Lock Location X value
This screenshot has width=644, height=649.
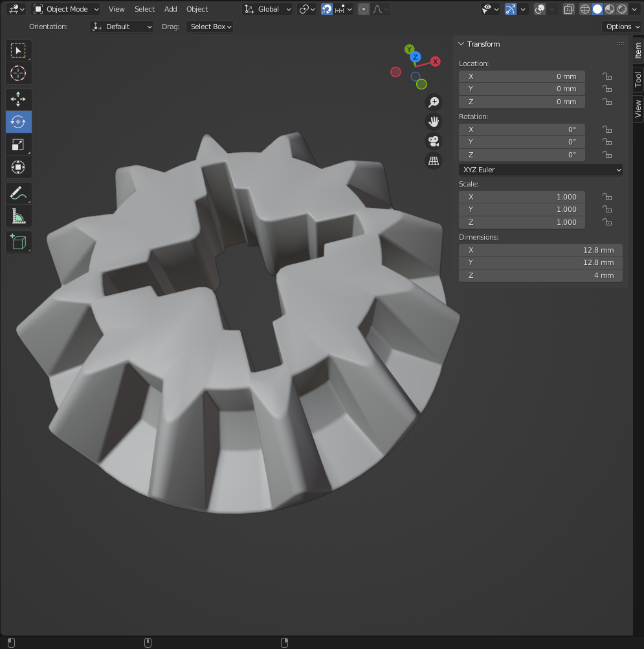pyautogui.click(x=606, y=76)
